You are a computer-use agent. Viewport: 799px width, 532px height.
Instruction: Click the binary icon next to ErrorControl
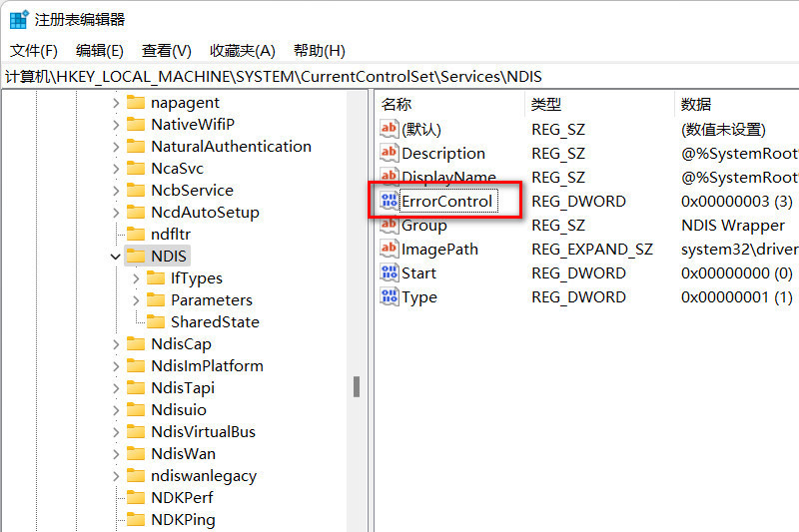pos(389,201)
